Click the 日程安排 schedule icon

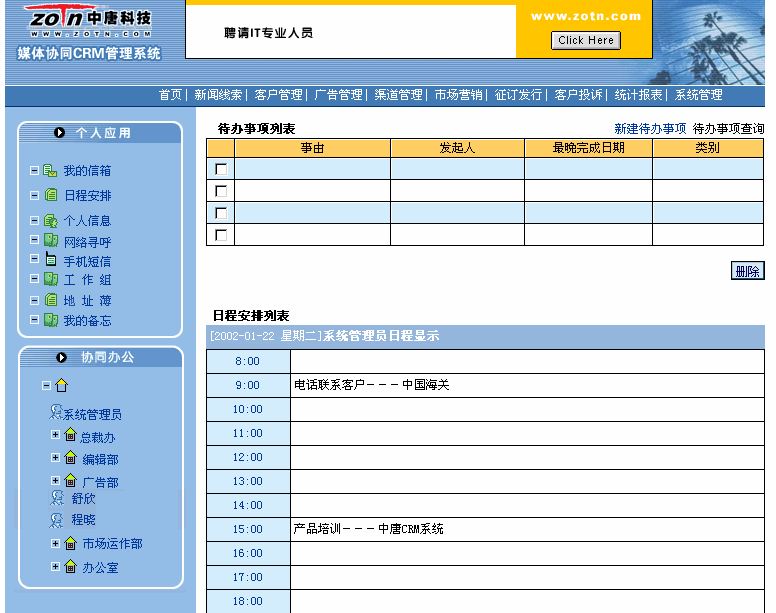(51, 196)
